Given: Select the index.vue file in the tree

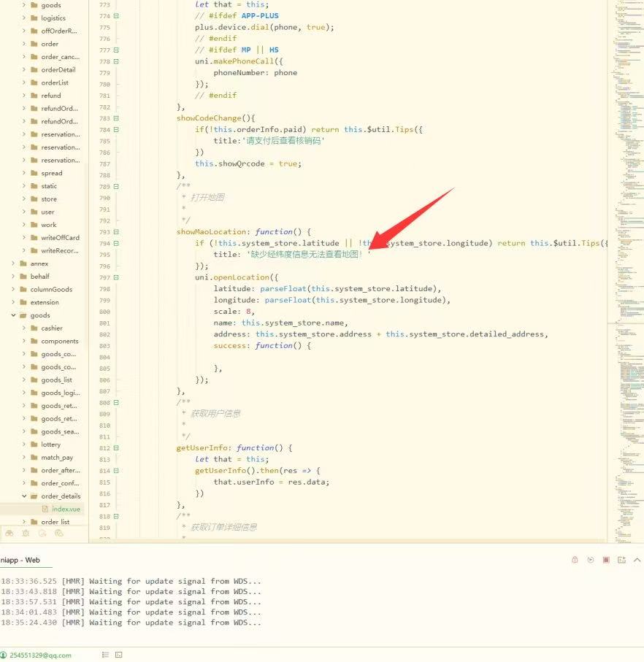Looking at the screenshot, I should pos(66,509).
